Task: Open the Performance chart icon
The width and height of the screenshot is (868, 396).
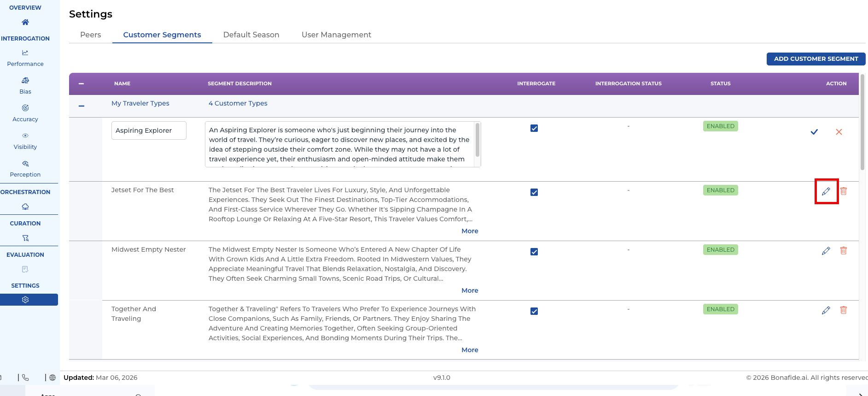Action: [25, 53]
